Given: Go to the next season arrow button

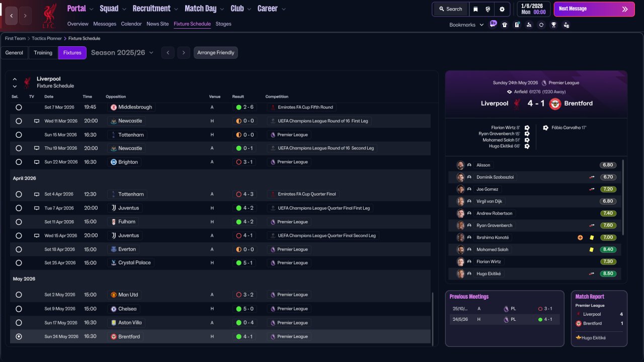Looking at the screenshot, I should 184,53.
